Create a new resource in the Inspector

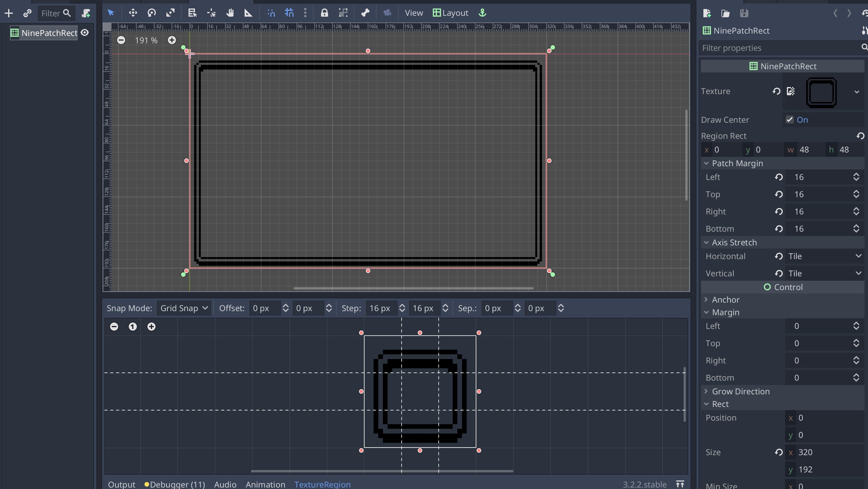coord(707,13)
